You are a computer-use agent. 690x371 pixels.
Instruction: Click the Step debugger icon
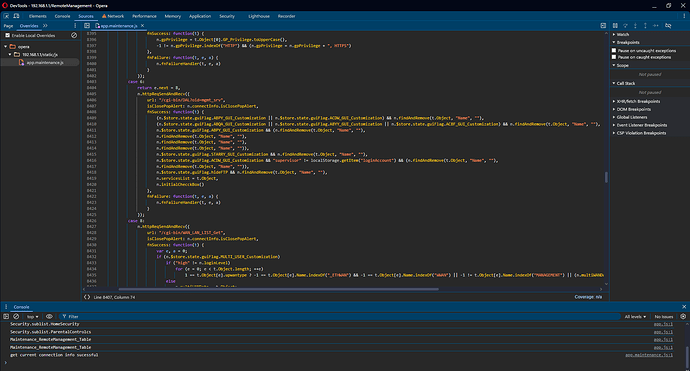click(x=656, y=26)
